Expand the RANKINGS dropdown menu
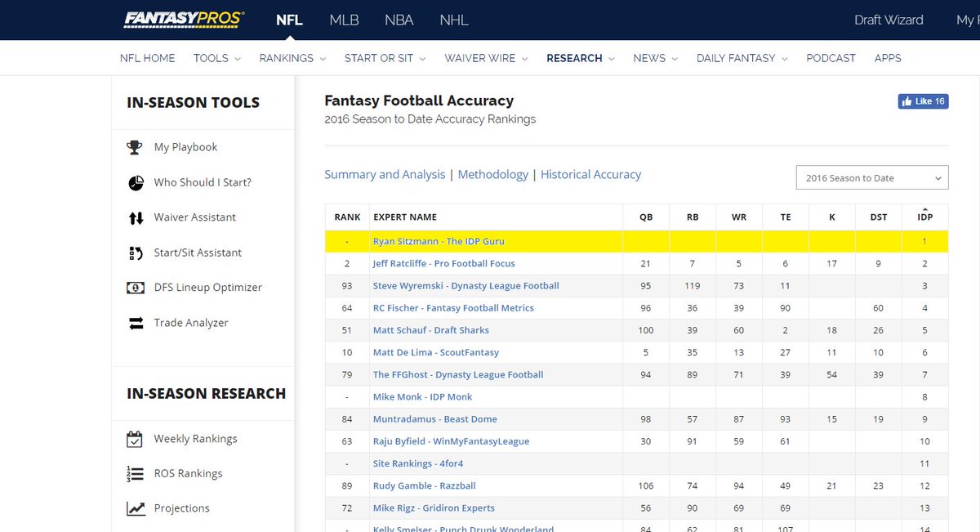The image size is (980, 532). [292, 58]
